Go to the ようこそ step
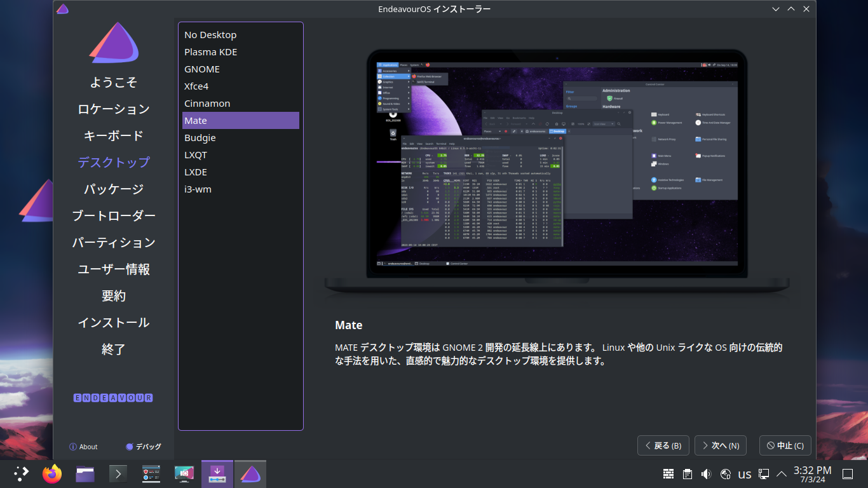Viewport: 868px width, 488px height. tap(114, 83)
